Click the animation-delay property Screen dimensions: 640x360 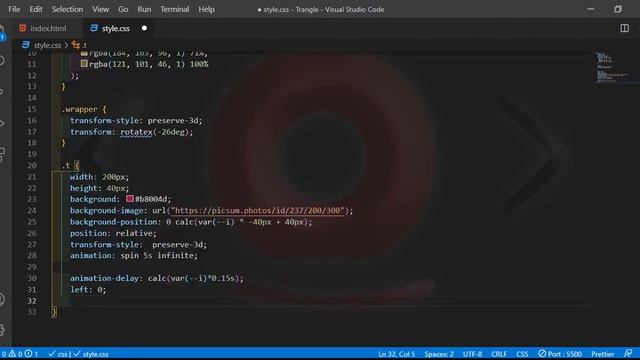[104, 278]
